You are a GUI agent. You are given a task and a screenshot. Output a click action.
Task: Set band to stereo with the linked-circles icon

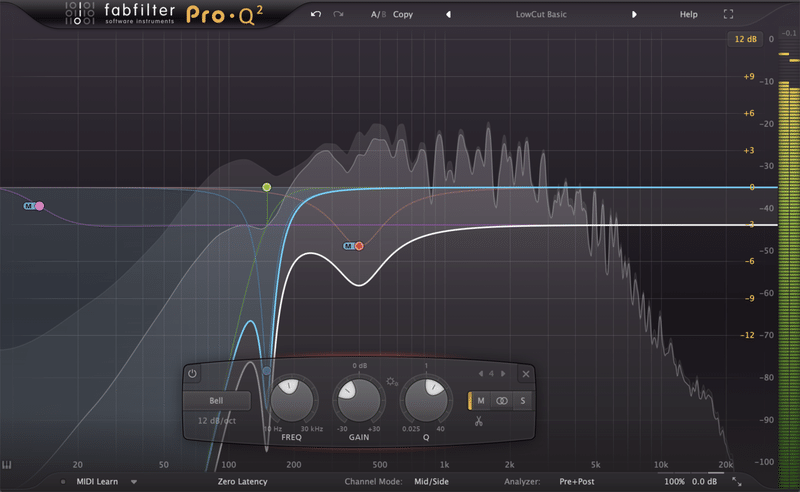[502, 401]
